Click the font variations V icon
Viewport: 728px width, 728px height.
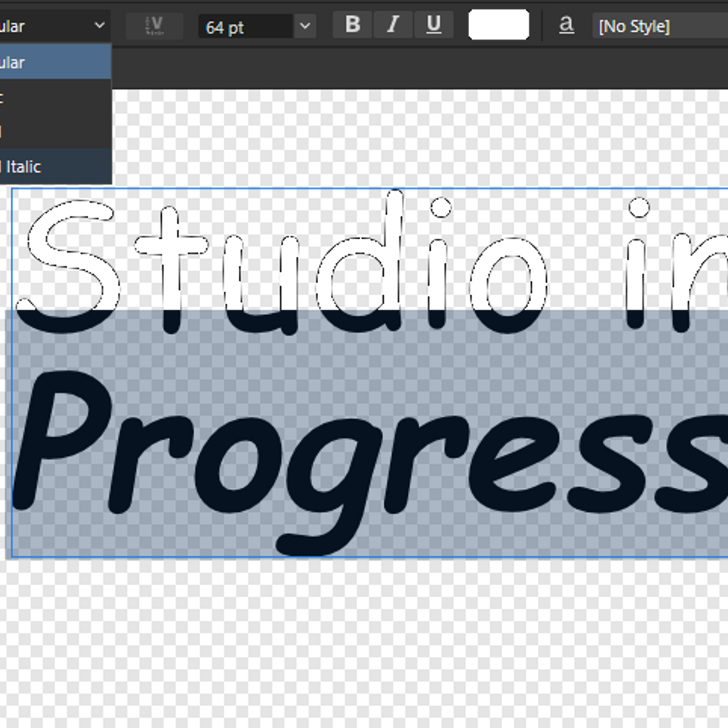(x=154, y=26)
